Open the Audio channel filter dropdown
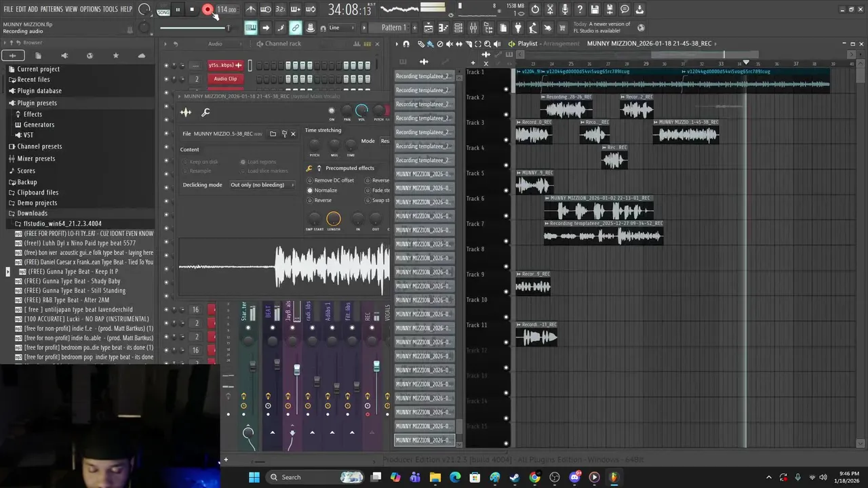Screen dimensions: 868x488 tap(224, 44)
